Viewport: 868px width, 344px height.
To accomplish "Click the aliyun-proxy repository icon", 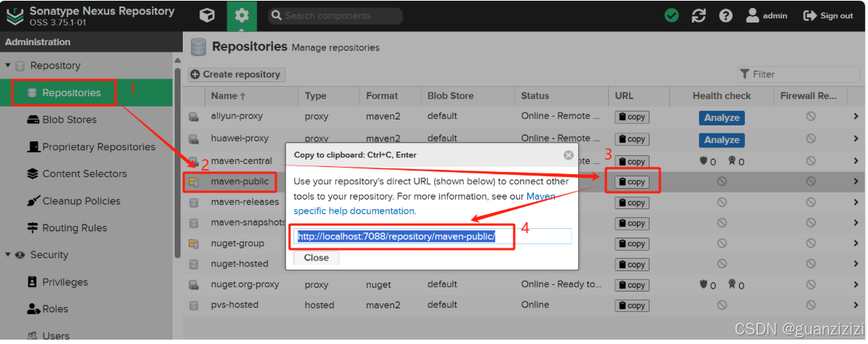I will click(x=194, y=117).
